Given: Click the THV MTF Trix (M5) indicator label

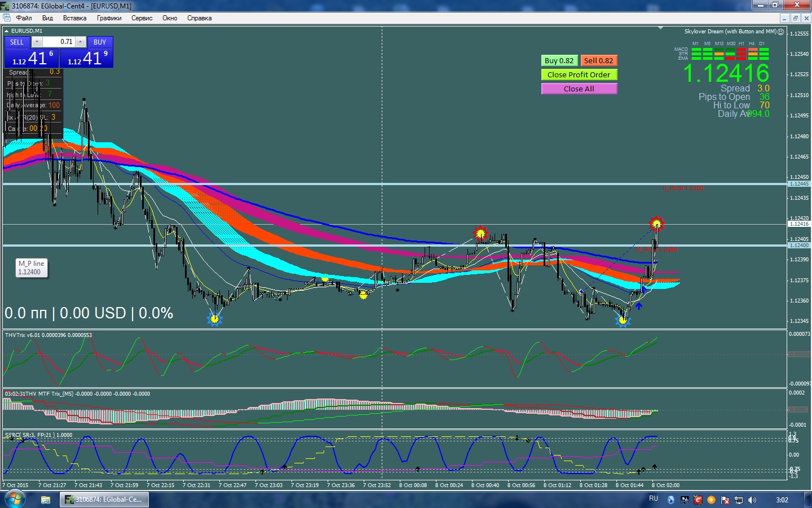Looking at the screenshot, I should [77, 394].
